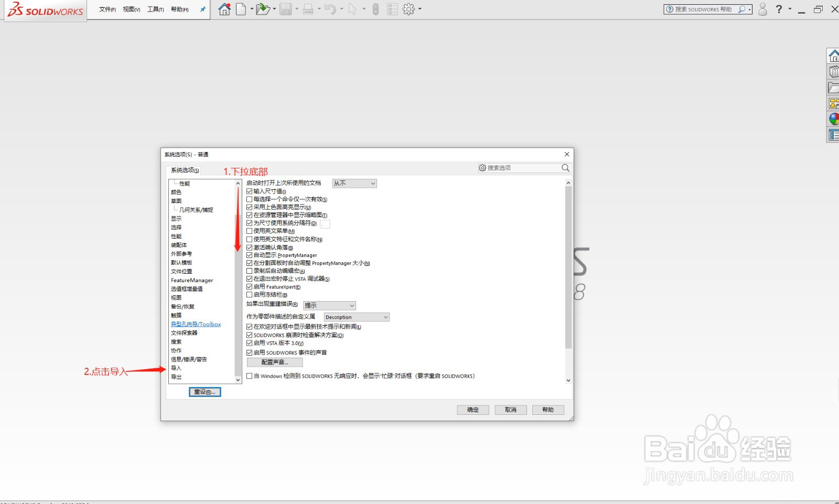Image resolution: width=839 pixels, height=504 pixels.
Task: Expand the Open file dropdown arrow
Action: [274, 9]
